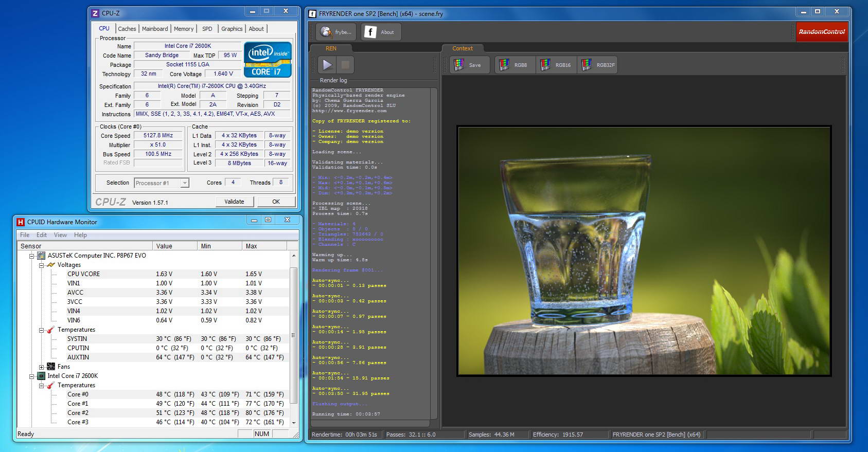Viewport: 868px width, 452px height.
Task: Click the Render log vertical scrollbar
Action: pos(434,254)
